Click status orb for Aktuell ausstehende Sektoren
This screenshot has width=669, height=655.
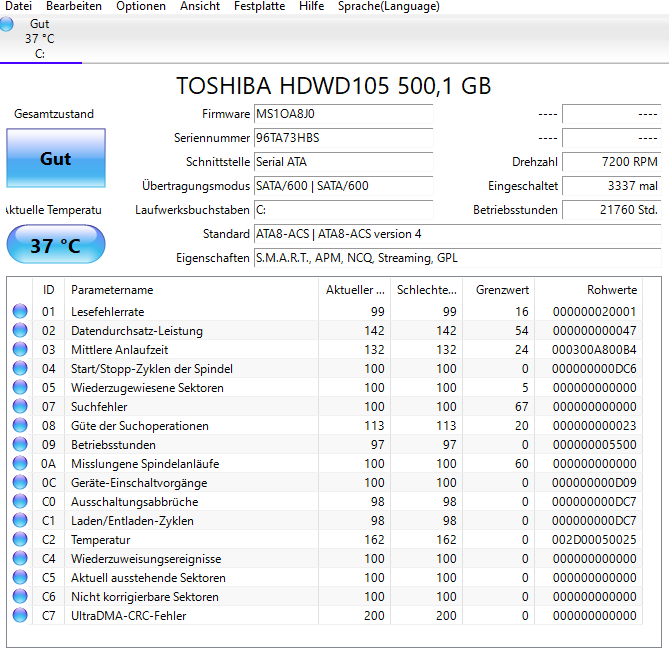pyautogui.click(x=20, y=577)
